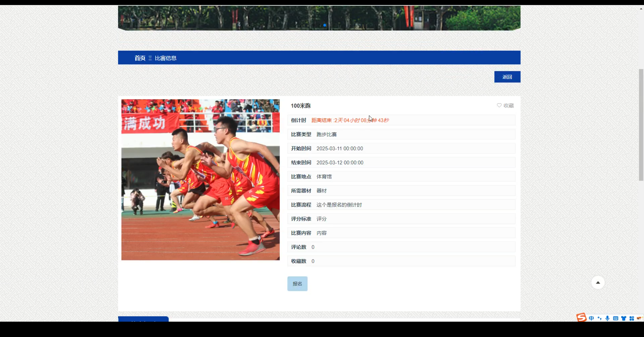Click the back-to-top arrow button
This screenshot has width=644, height=337.
(598, 282)
